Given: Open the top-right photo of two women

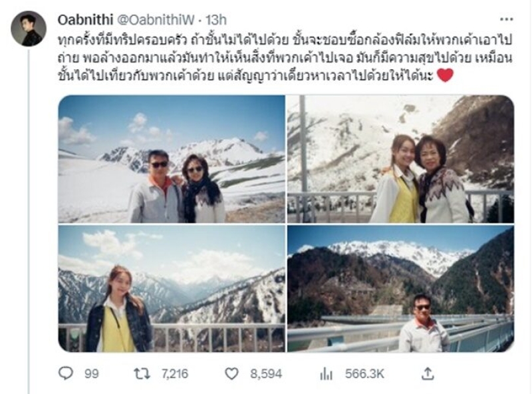Looking at the screenshot, I should coord(401,159).
